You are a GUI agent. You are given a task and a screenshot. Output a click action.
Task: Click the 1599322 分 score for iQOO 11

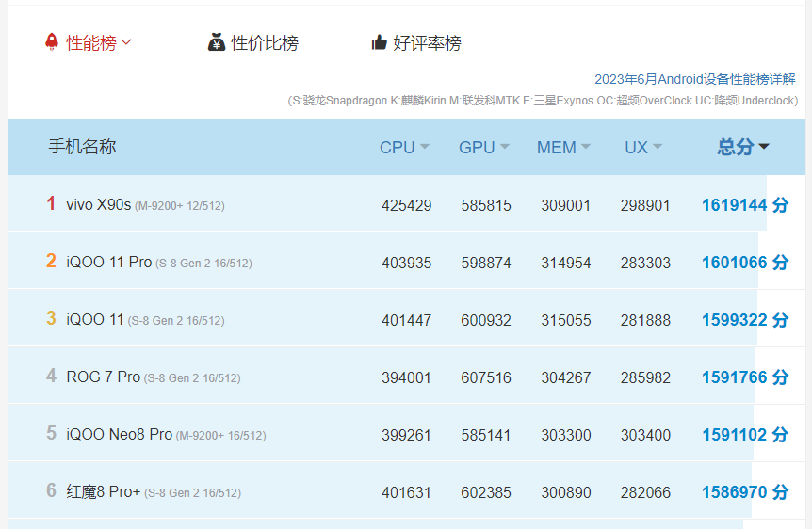(x=745, y=320)
